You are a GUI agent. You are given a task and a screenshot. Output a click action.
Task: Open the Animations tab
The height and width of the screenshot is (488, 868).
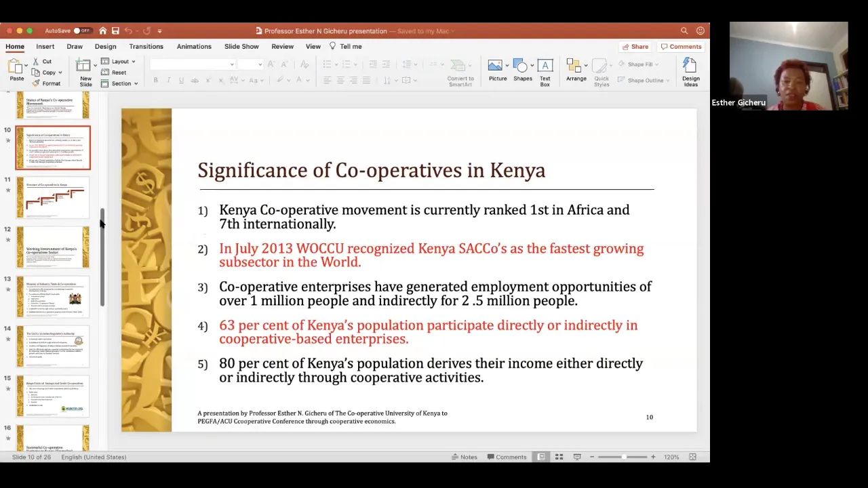[194, 47]
